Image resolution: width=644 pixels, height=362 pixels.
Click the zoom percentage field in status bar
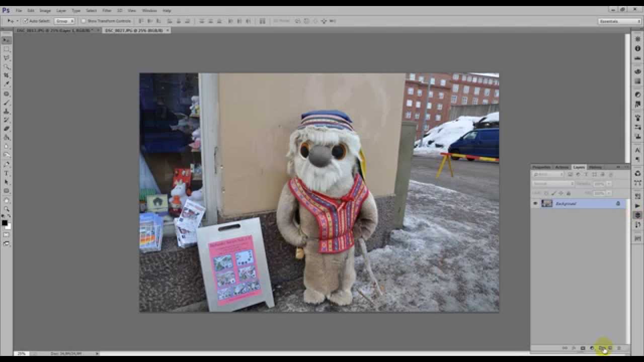coord(22,353)
